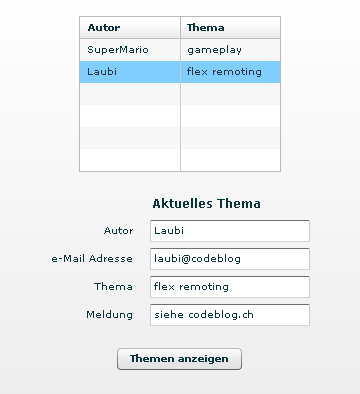Click the Aktuelles Thema heading
The height and width of the screenshot is (394, 360).
(206, 203)
